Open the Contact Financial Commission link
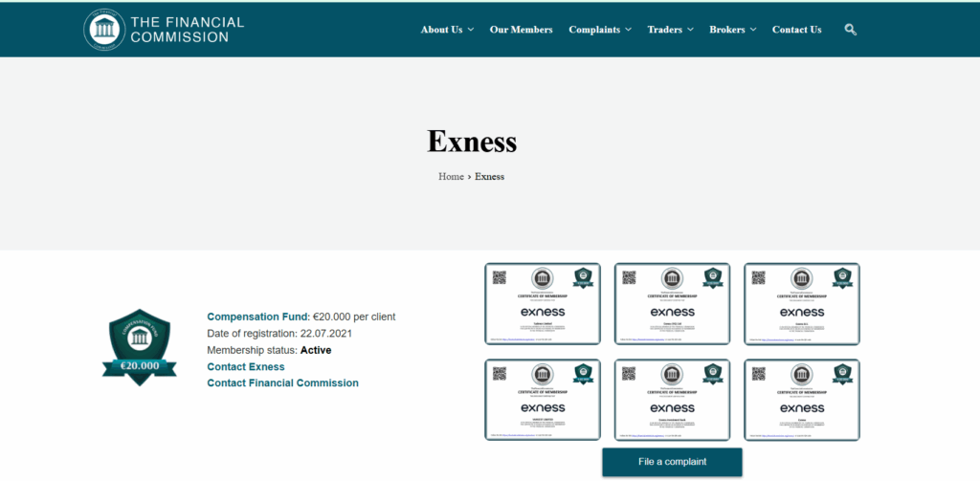 point(282,383)
